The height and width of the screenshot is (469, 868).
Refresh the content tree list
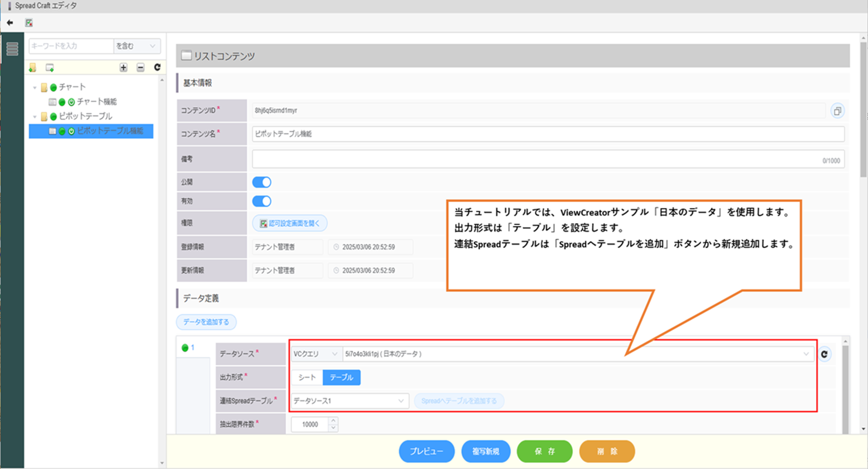click(x=157, y=67)
